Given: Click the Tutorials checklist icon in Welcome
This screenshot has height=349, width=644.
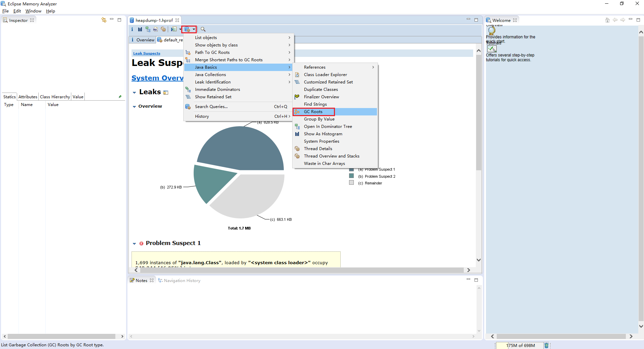Looking at the screenshot, I should point(492,49).
